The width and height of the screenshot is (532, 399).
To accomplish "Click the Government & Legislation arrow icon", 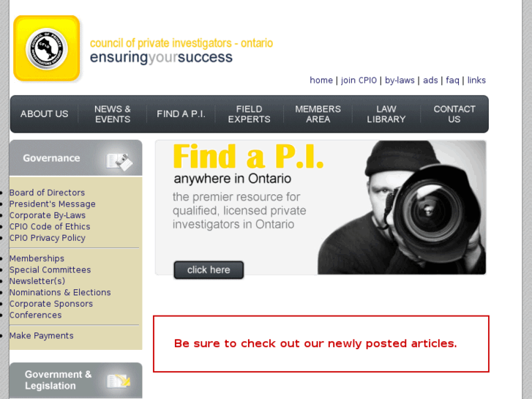I will pyautogui.click(x=119, y=381).
